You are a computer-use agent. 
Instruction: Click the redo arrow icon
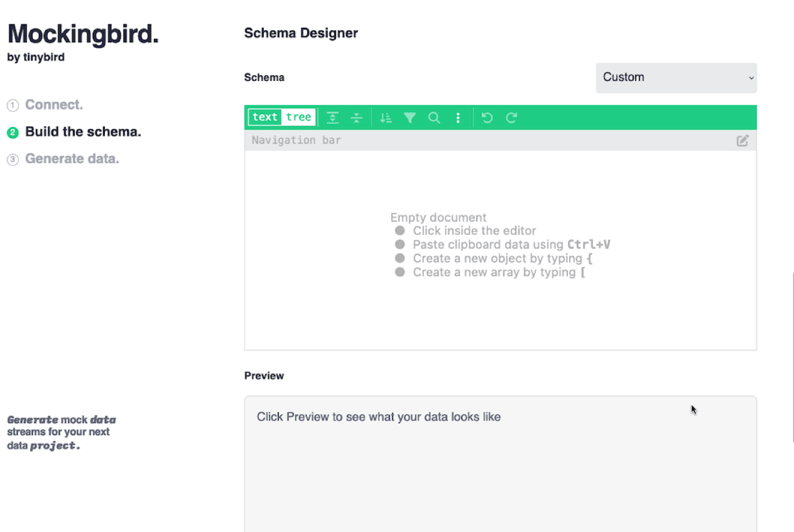coord(511,117)
